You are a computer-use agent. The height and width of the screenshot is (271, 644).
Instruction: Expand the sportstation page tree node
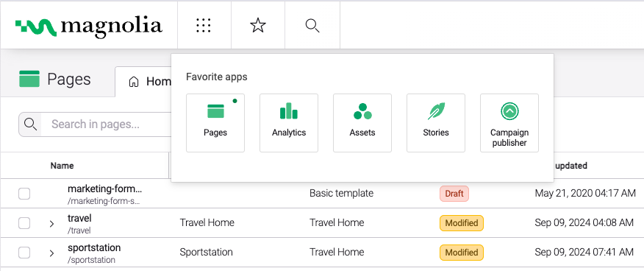click(x=51, y=253)
